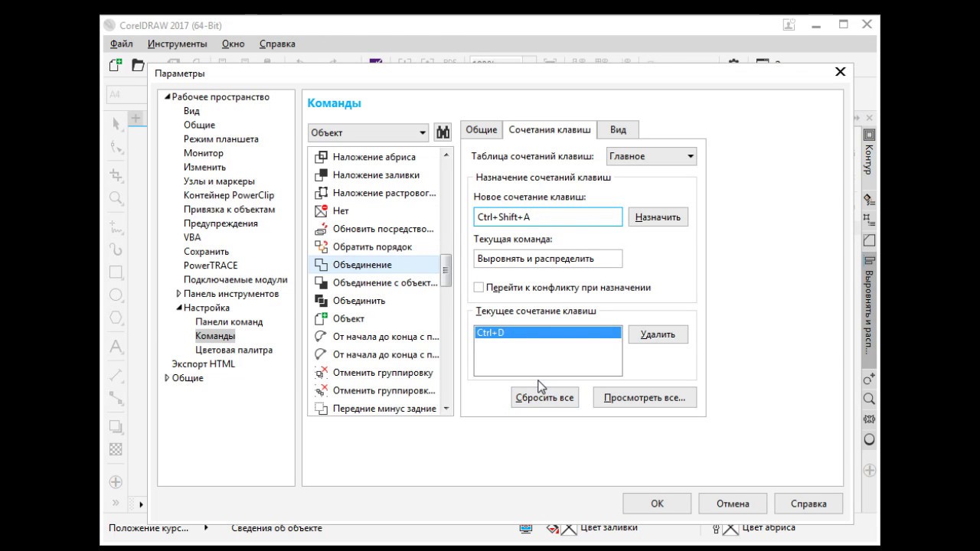Enable Перейти к конфликту при назначении checkbox
This screenshot has width=980, height=551.
[x=479, y=288]
